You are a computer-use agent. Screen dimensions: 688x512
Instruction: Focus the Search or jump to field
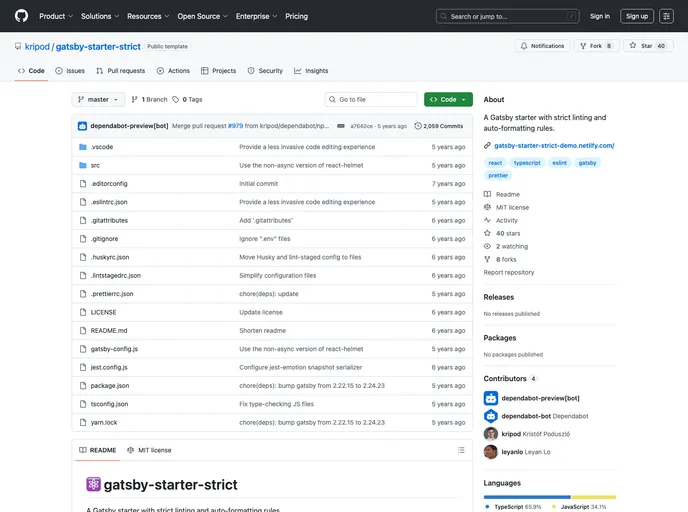[x=508, y=16]
